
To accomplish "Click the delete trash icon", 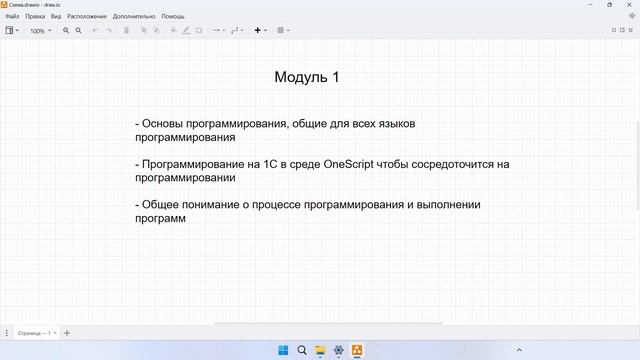I will (x=127, y=31).
